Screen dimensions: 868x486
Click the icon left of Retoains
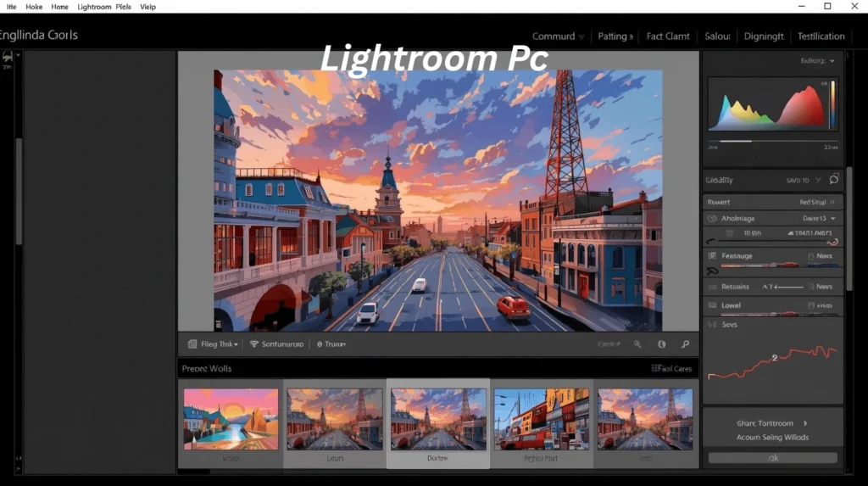pyautogui.click(x=712, y=287)
